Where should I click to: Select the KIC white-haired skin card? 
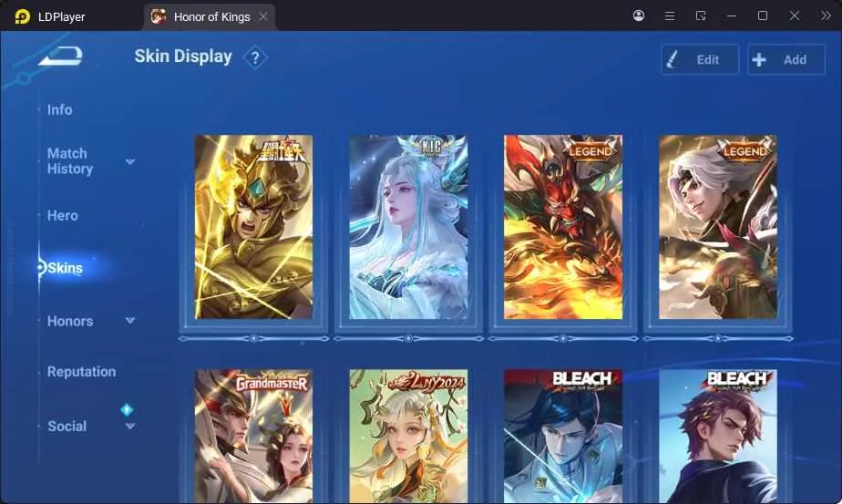[x=408, y=227]
